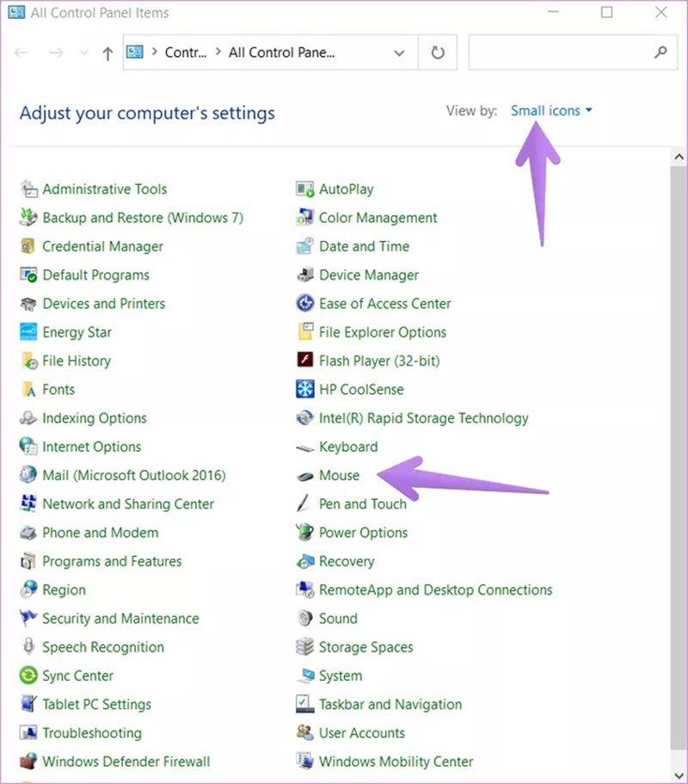Click the Devices and Printers icon

point(28,304)
